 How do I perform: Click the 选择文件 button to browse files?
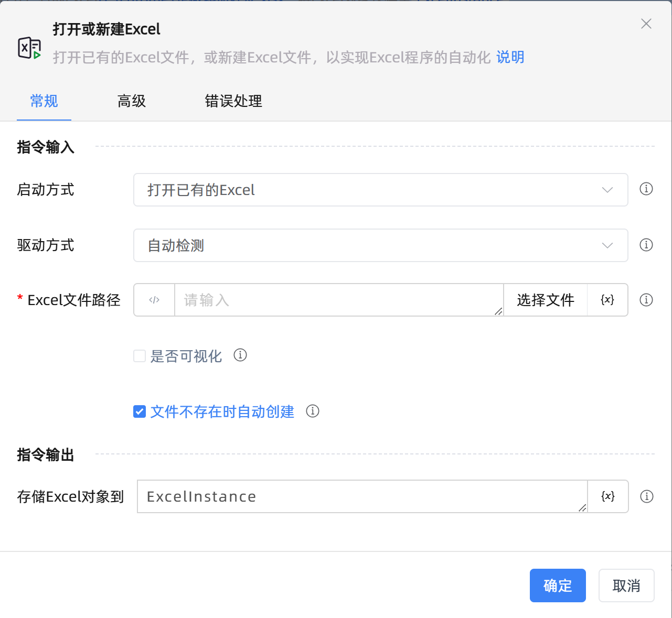pos(545,299)
